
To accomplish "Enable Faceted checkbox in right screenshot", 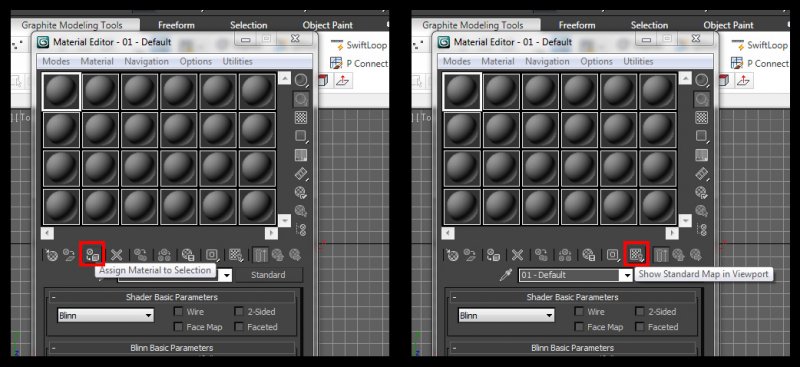I will click(x=639, y=327).
